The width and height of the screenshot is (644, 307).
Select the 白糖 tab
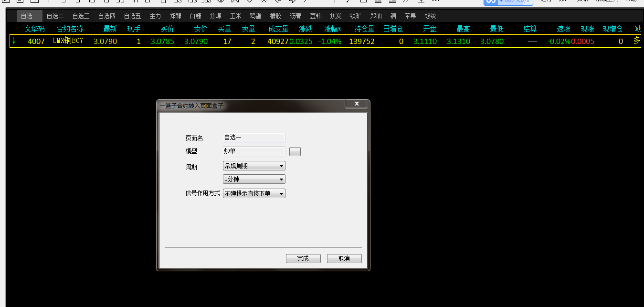pos(195,16)
